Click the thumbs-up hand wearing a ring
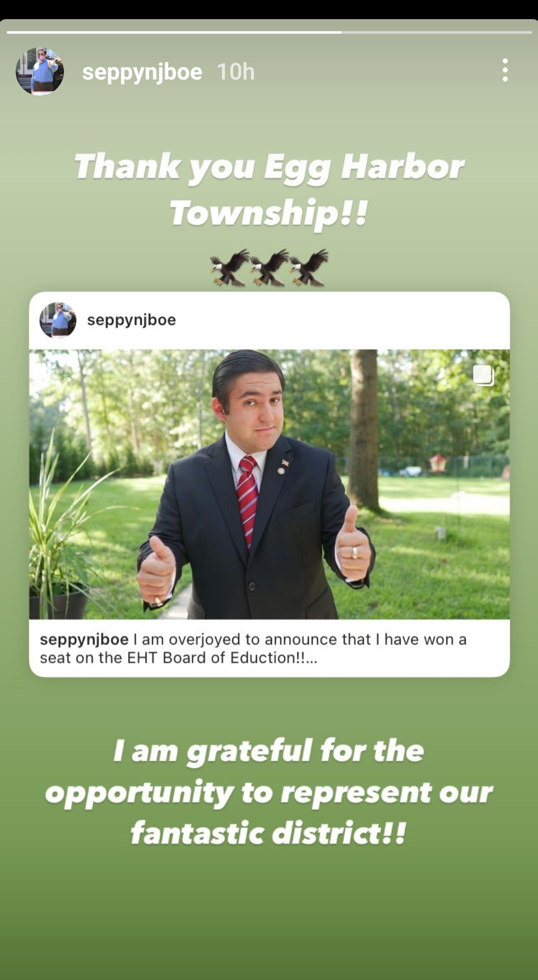 pos(354,546)
